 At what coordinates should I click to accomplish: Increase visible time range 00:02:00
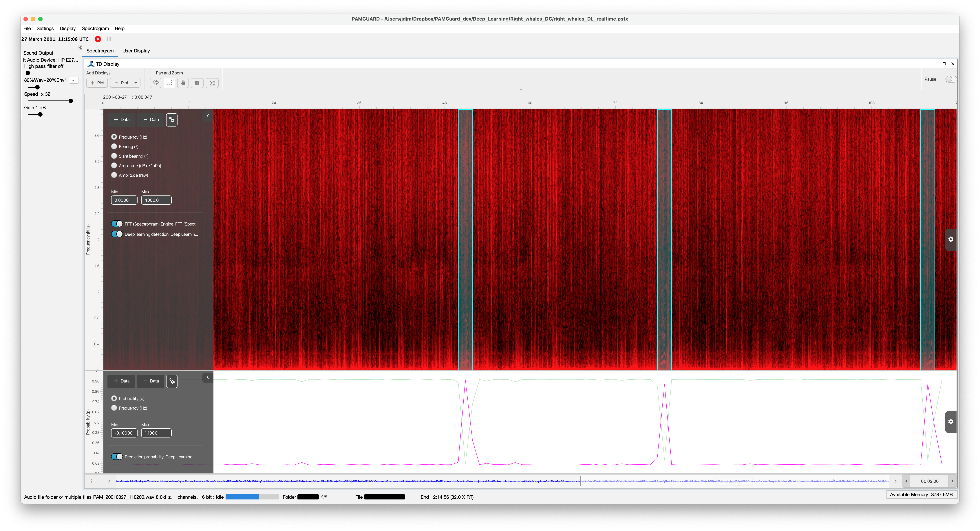click(953, 481)
